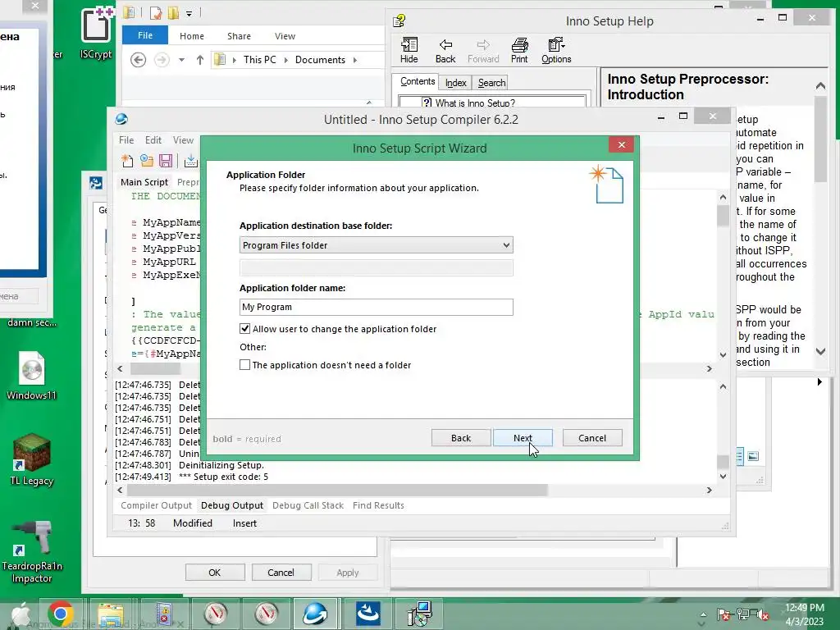The image size is (840, 630).
Task: Open Explorer File ribbon tab
Action: (x=145, y=35)
